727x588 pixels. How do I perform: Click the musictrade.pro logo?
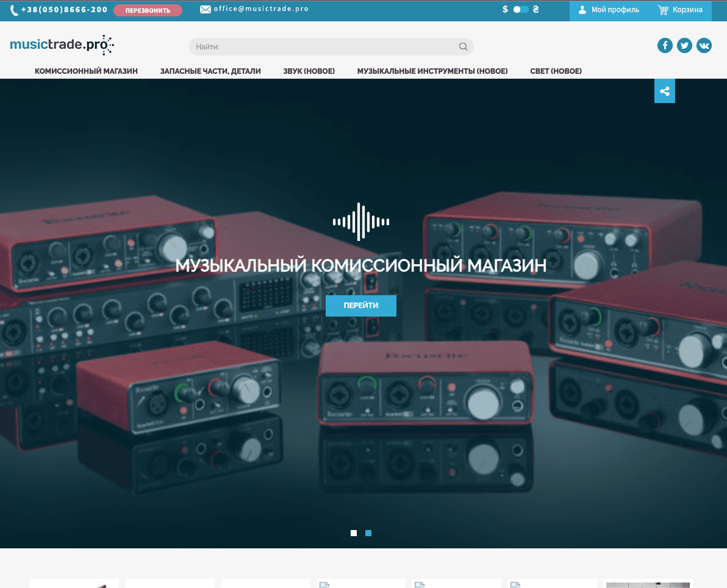click(62, 45)
